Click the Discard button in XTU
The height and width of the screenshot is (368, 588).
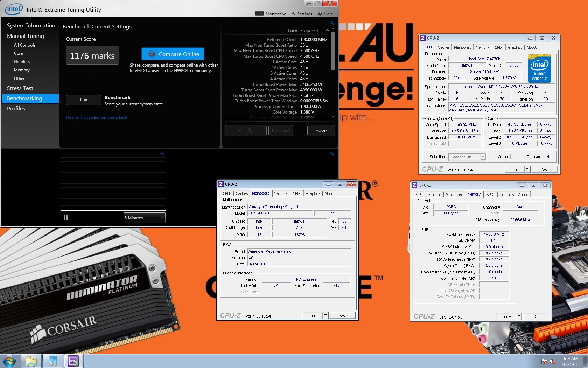281,131
